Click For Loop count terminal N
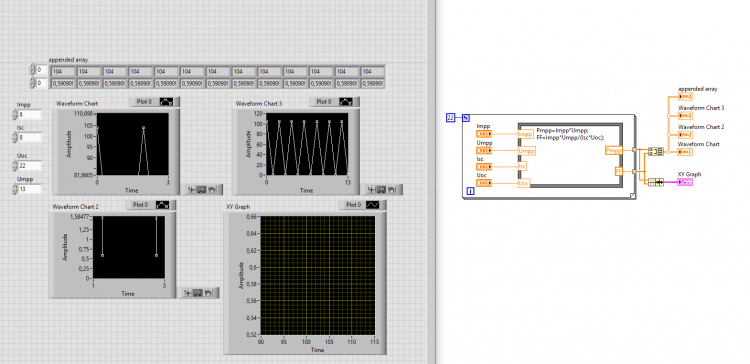 466,118
